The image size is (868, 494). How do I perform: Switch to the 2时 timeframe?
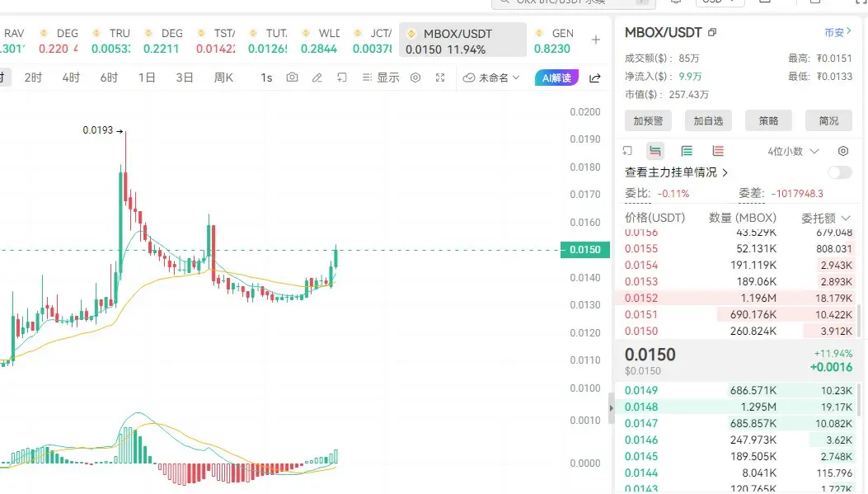pos(33,78)
